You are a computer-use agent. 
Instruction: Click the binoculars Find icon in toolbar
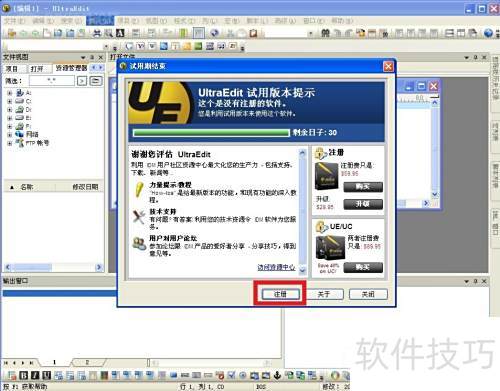[x=325, y=33]
